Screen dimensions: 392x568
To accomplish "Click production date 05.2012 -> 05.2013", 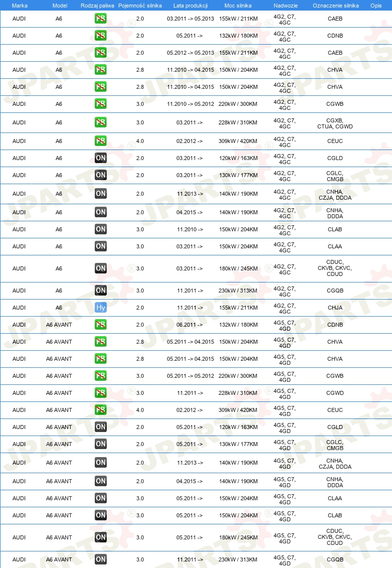I will pyautogui.click(x=190, y=53).
